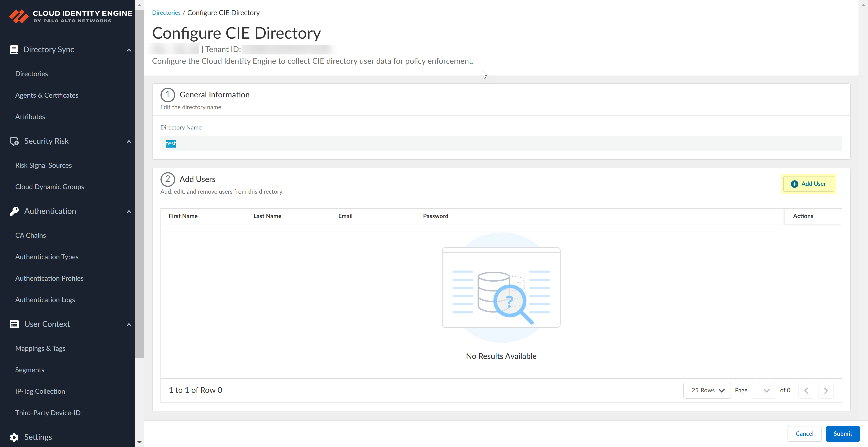Open the Page number dropdown

click(x=764, y=391)
